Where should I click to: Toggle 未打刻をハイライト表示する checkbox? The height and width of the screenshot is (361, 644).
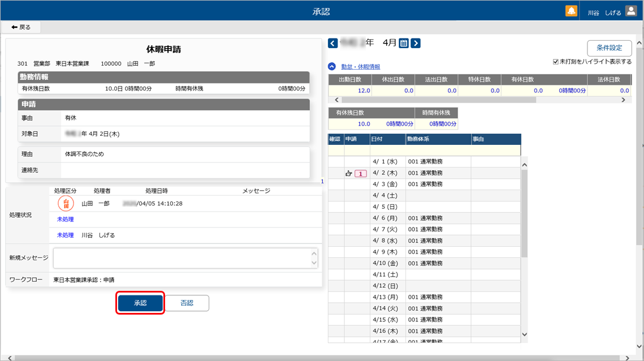tap(556, 62)
